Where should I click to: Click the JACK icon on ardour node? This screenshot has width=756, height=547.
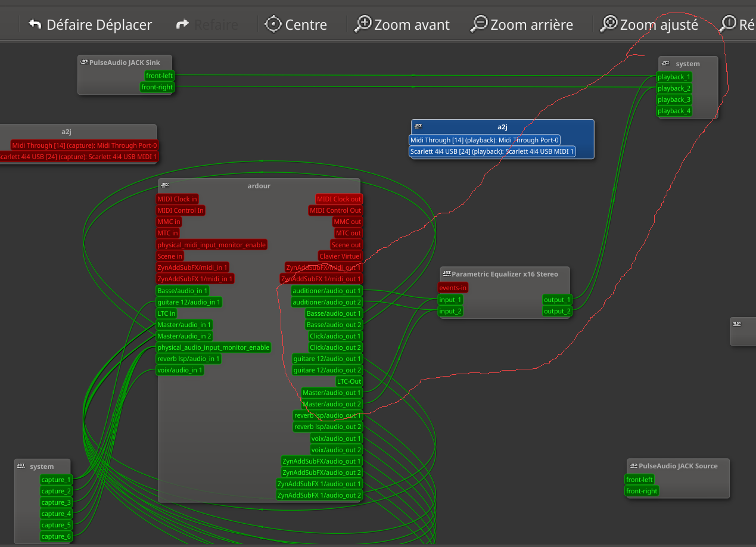pos(165,185)
